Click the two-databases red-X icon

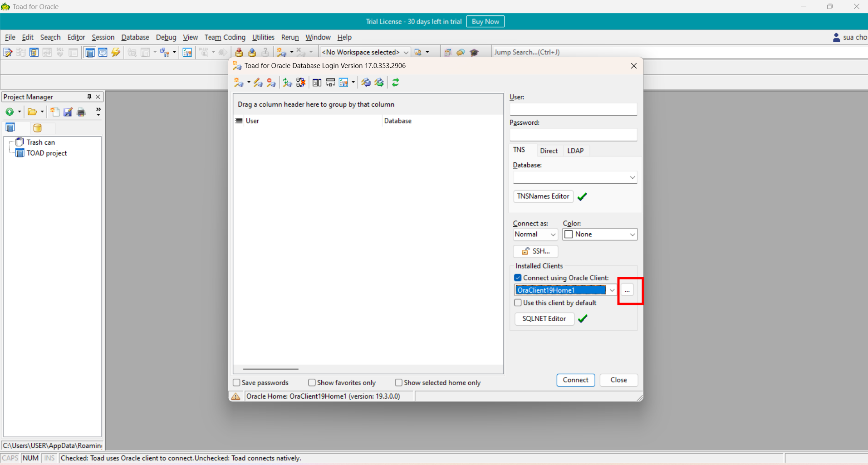[x=301, y=82]
